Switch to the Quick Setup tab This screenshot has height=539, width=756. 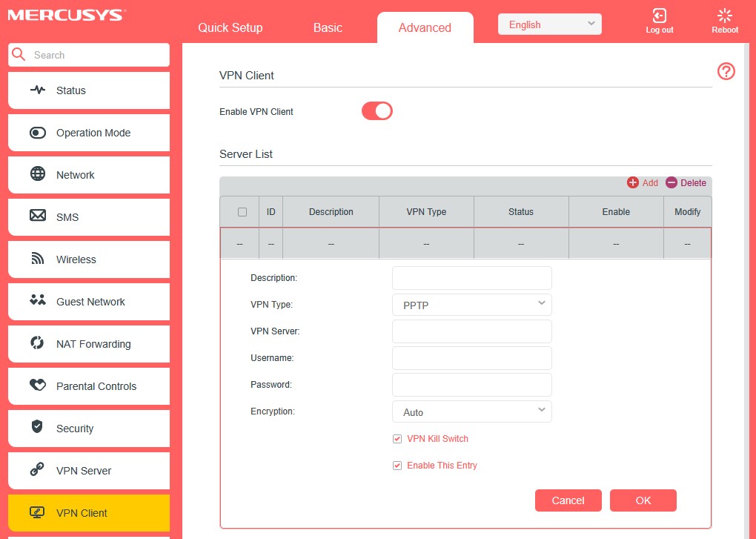coord(230,27)
